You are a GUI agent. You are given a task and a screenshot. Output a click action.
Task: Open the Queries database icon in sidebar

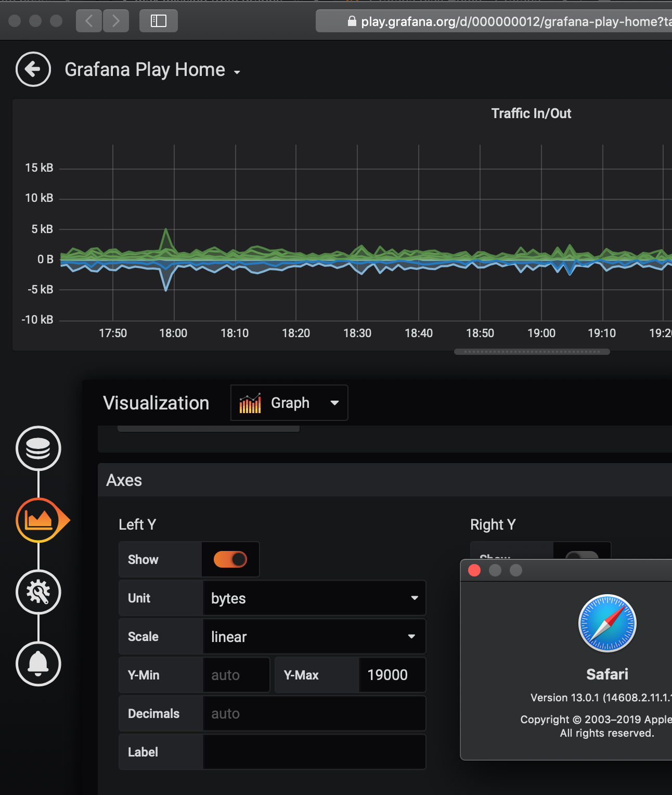38,448
